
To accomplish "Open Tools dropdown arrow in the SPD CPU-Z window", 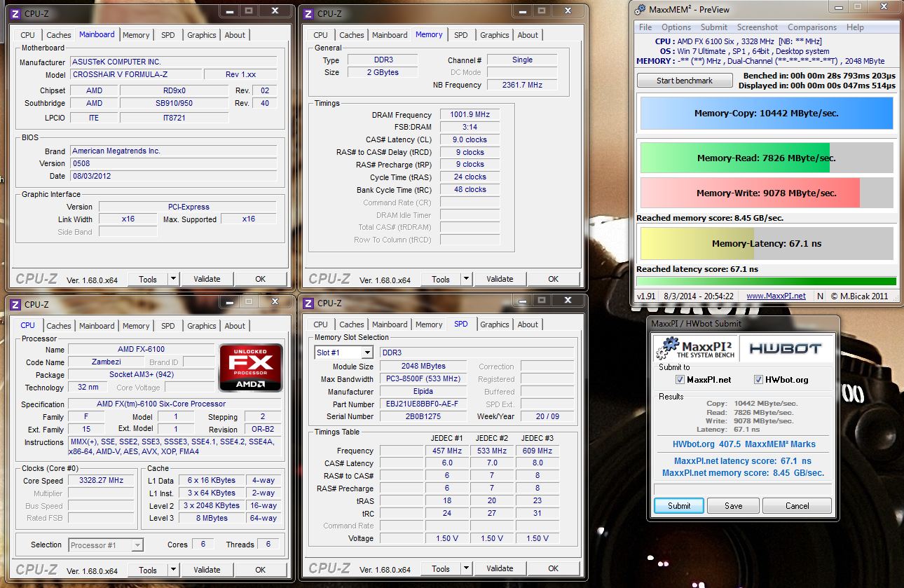I will pos(466,568).
